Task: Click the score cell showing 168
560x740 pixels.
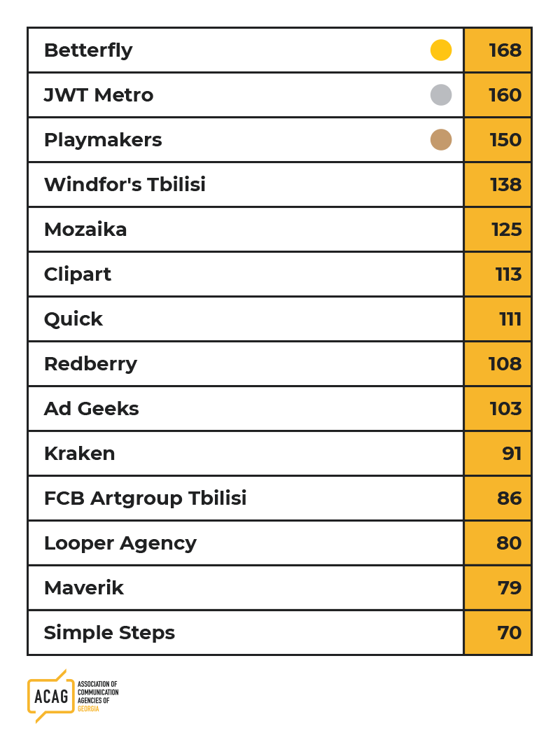Action: pos(498,50)
